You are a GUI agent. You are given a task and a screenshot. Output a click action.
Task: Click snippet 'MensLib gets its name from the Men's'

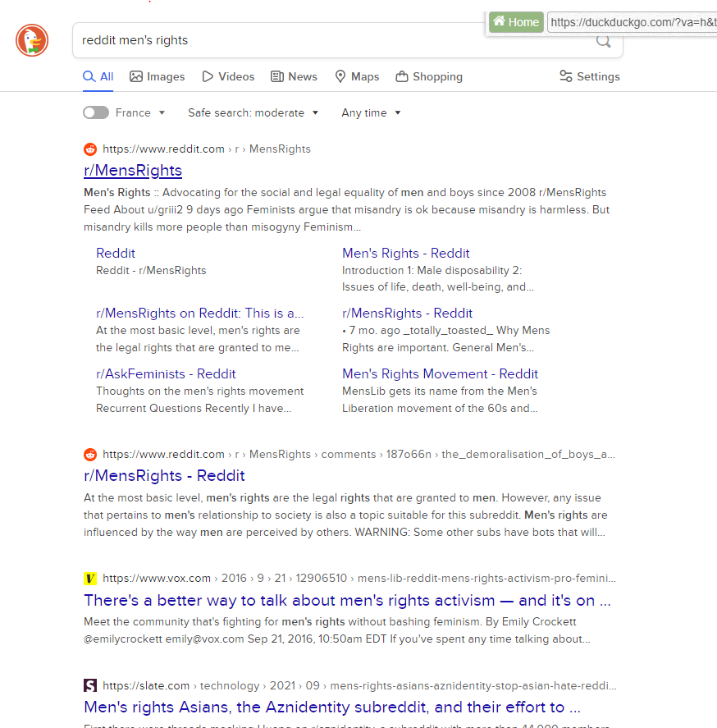point(440,391)
